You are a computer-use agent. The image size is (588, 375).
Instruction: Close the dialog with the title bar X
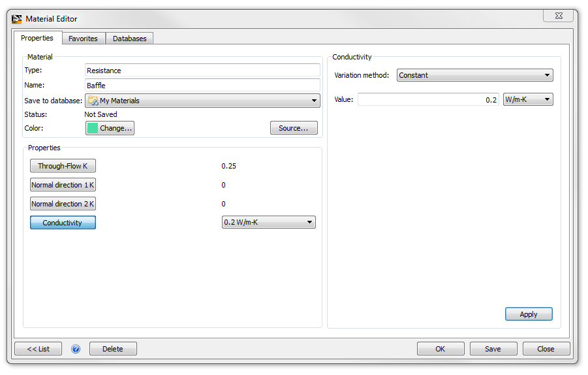559,16
